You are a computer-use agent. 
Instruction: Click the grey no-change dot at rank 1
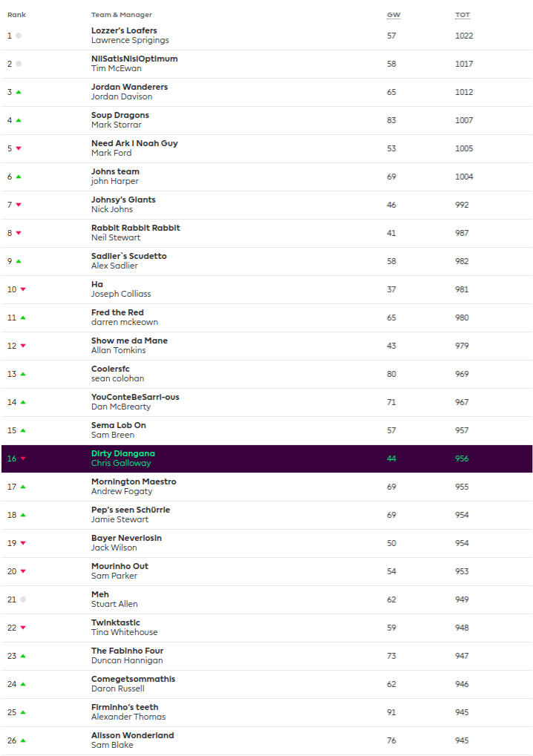point(19,36)
